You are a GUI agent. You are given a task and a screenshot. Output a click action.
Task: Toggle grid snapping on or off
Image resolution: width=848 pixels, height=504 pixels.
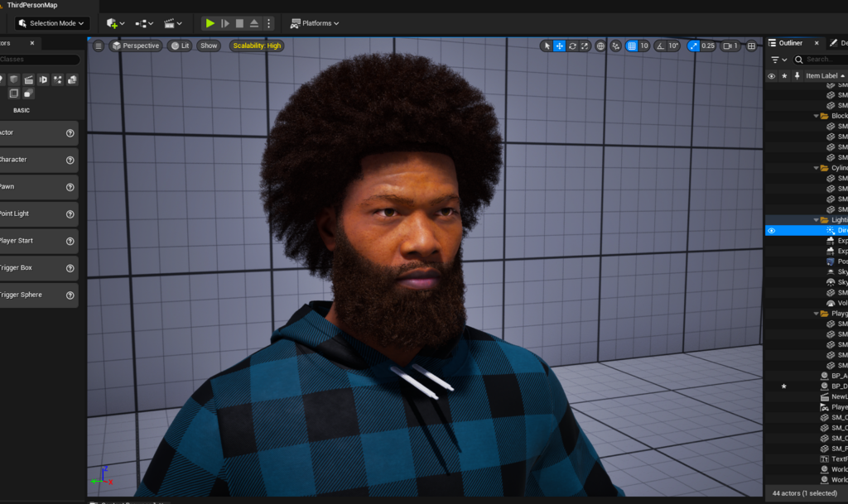click(x=633, y=46)
